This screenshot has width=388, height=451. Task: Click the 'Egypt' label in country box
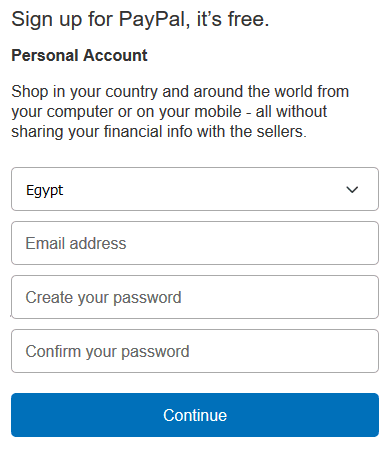45,191
